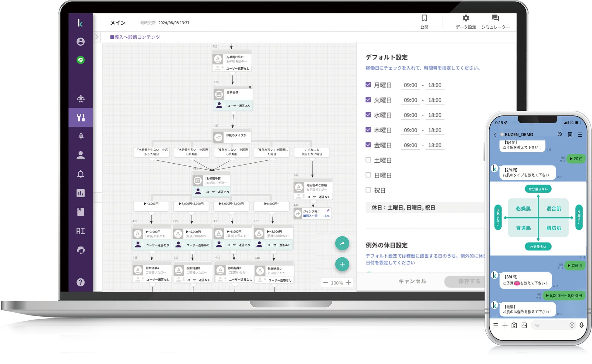Click the green plus add-node button
This screenshot has width=592, height=364.
[x=342, y=264]
